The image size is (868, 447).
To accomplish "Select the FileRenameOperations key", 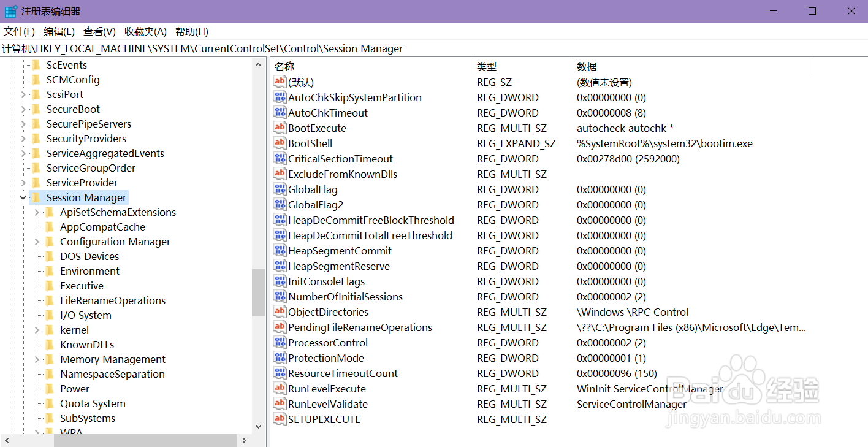I will [x=113, y=300].
